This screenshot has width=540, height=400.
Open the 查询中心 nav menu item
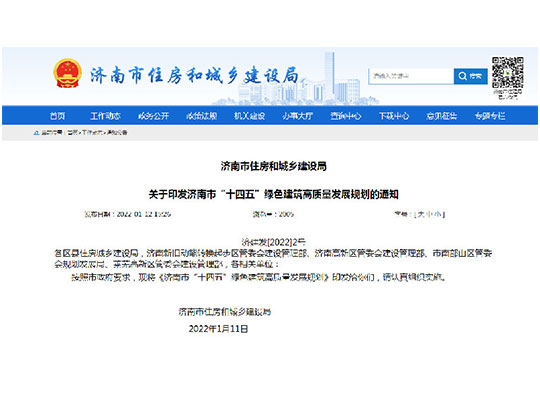point(346,116)
